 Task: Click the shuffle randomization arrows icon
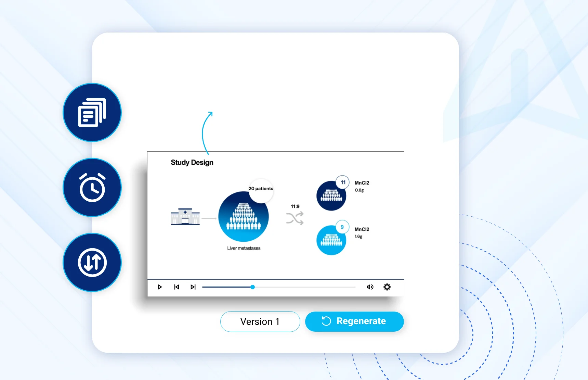[295, 218]
